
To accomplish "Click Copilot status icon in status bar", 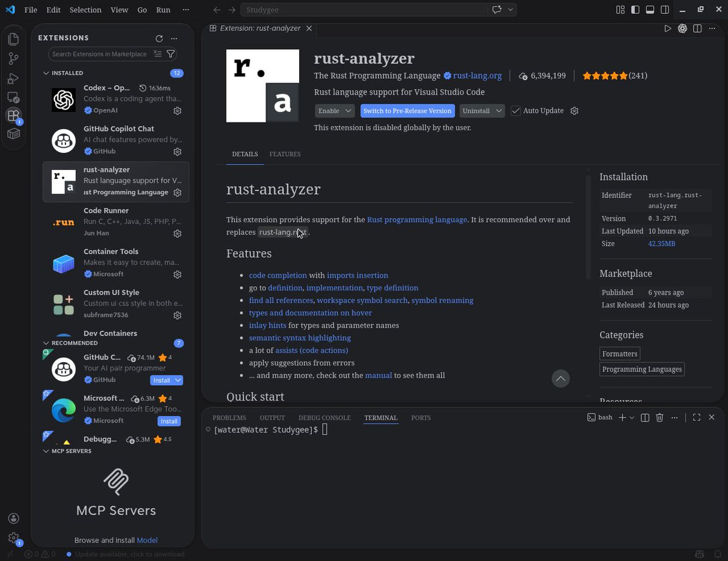I will [699, 554].
